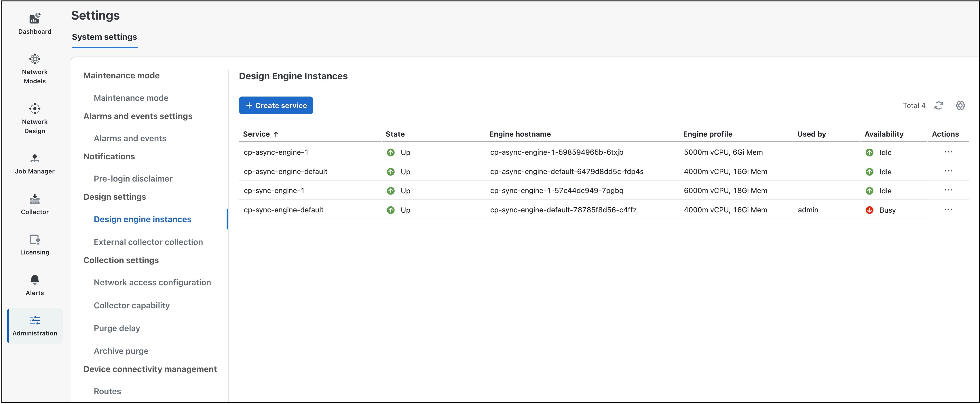
Task: Open actions menu for cp-async-engine-default
Action: 948,171
